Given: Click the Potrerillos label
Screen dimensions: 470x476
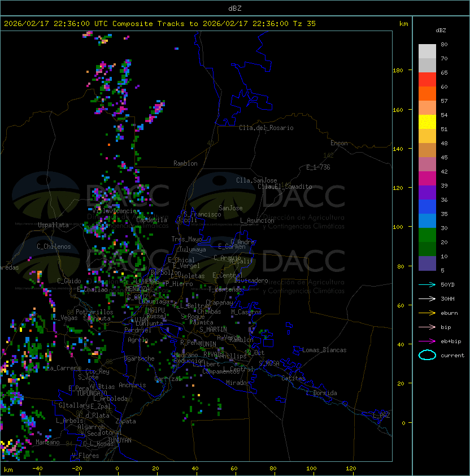Looking at the screenshot, I should [94, 312].
